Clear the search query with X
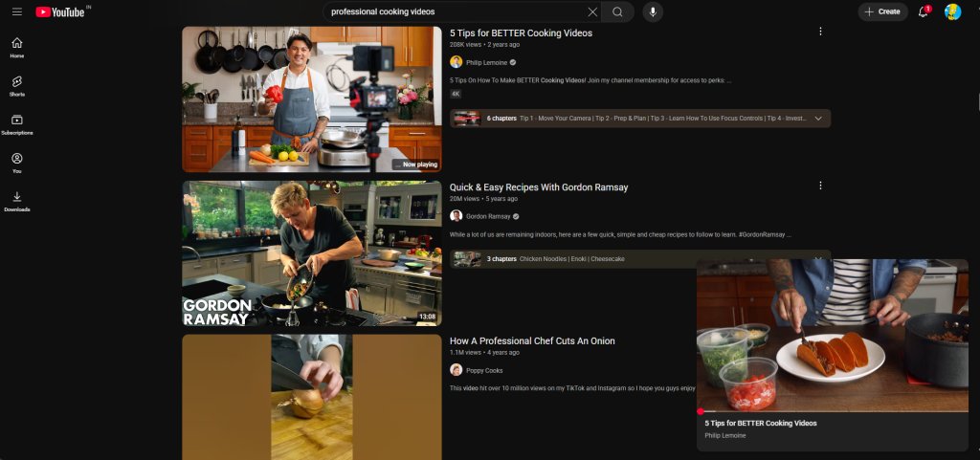 point(592,11)
